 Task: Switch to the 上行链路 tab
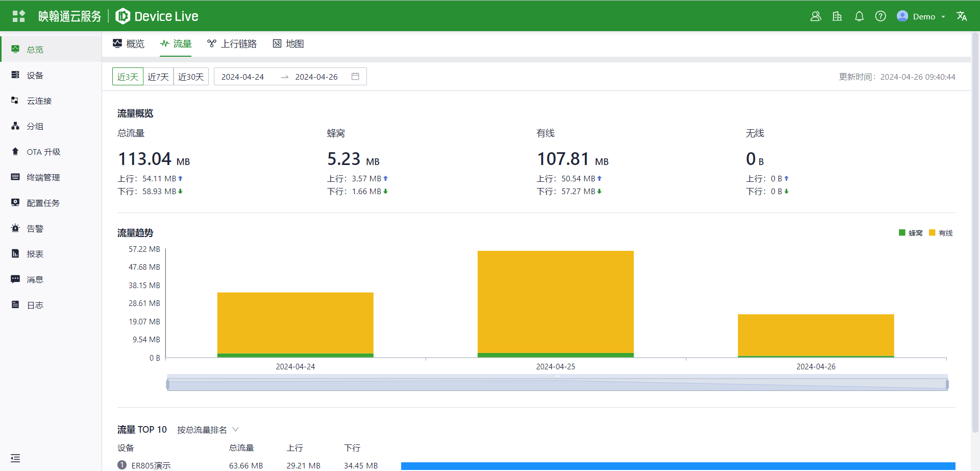click(232, 43)
